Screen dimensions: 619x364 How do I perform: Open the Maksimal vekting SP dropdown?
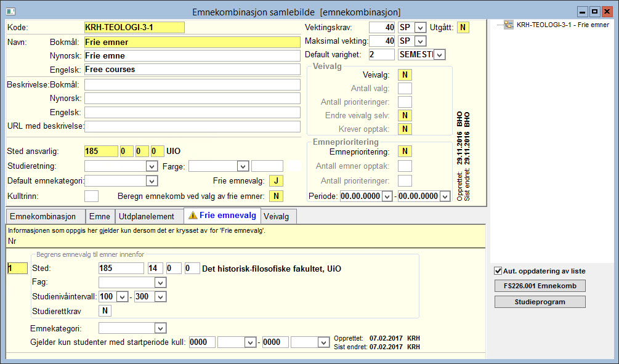pyautogui.click(x=421, y=41)
